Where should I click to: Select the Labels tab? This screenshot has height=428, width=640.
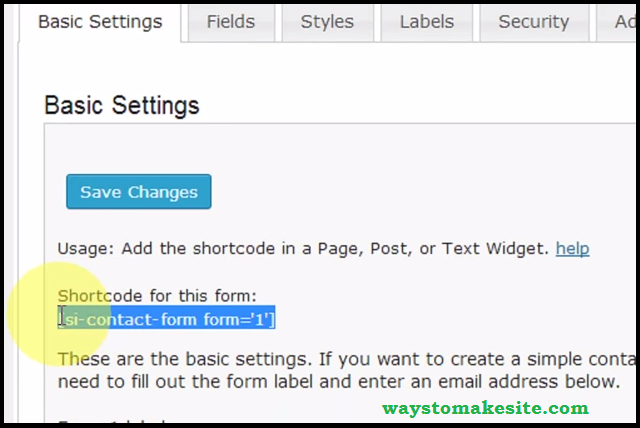click(x=426, y=21)
